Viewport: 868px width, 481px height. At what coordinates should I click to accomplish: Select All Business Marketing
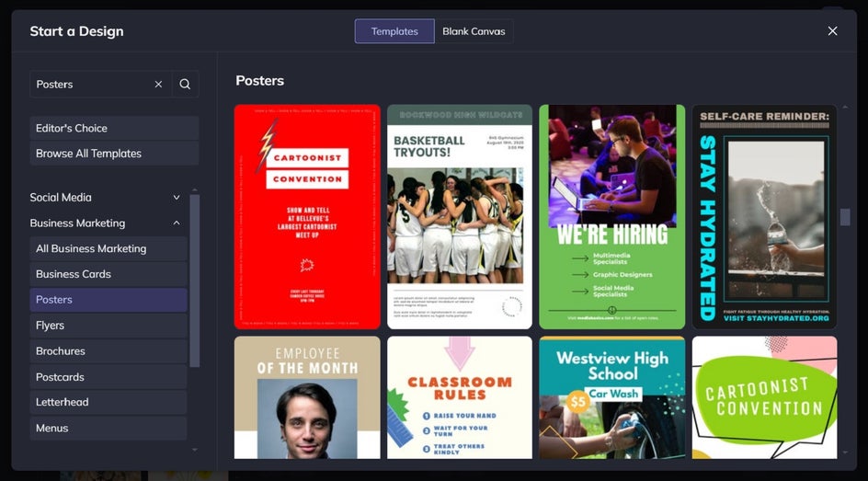pos(108,248)
